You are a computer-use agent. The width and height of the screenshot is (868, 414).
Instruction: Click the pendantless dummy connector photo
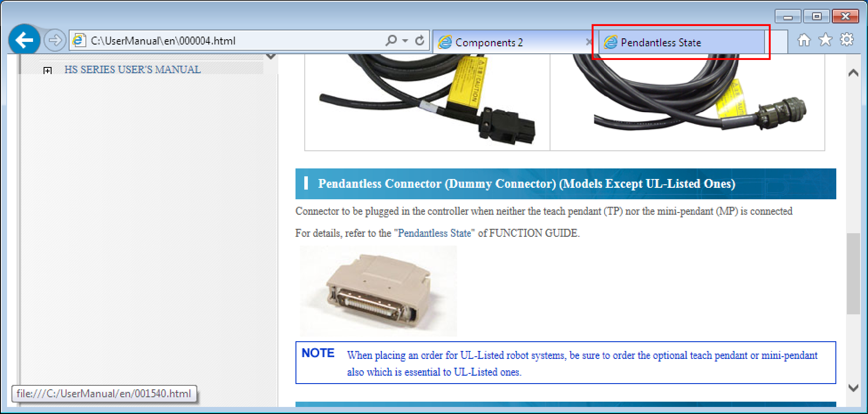(378, 291)
